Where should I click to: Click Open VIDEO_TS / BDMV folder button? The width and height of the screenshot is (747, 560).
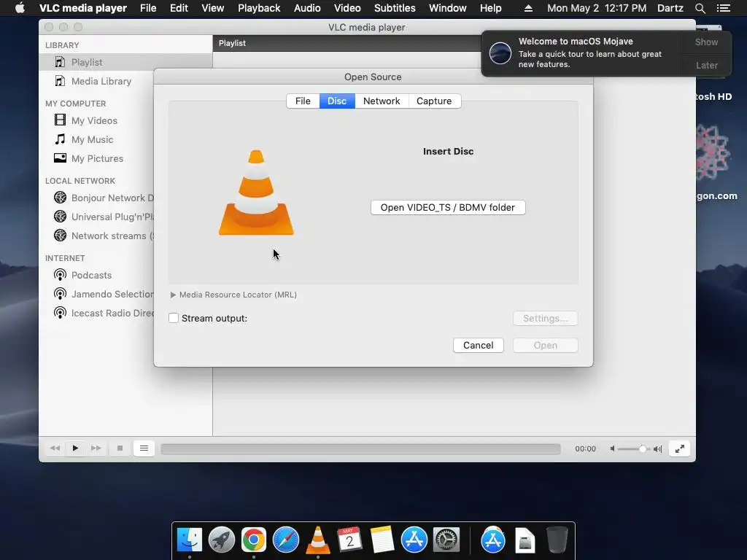pos(448,208)
